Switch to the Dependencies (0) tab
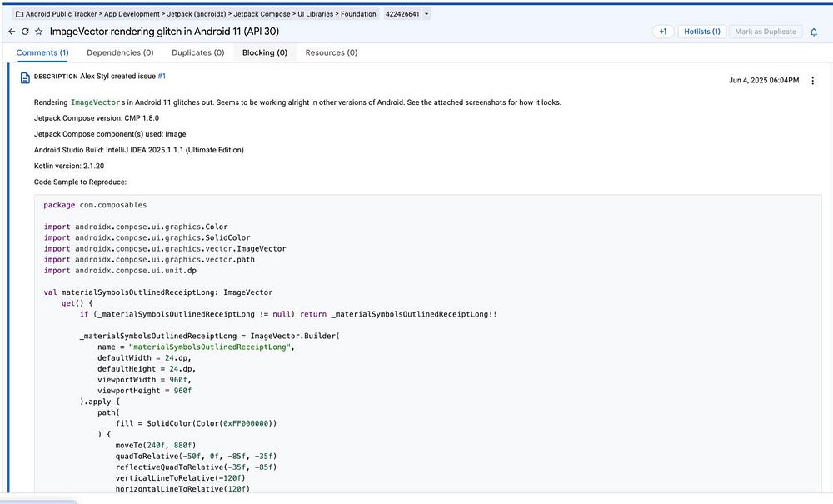This screenshot has width=833, height=504. pos(120,52)
